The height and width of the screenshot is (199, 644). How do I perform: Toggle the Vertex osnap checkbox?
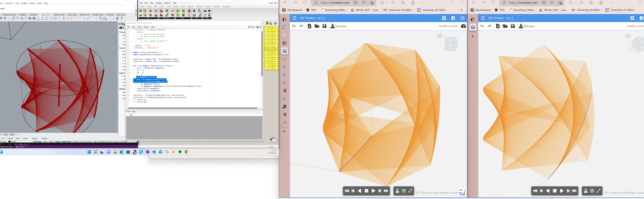click(x=22, y=138)
